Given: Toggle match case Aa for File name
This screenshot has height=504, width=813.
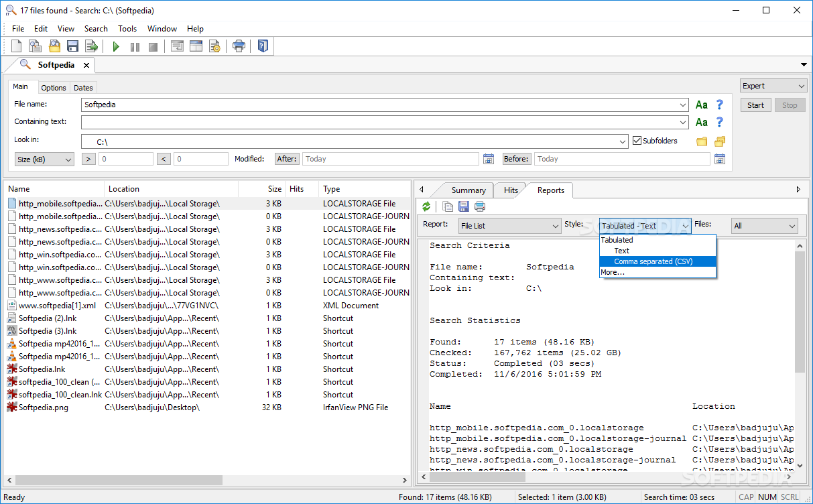Looking at the screenshot, I should coord(702,105).
